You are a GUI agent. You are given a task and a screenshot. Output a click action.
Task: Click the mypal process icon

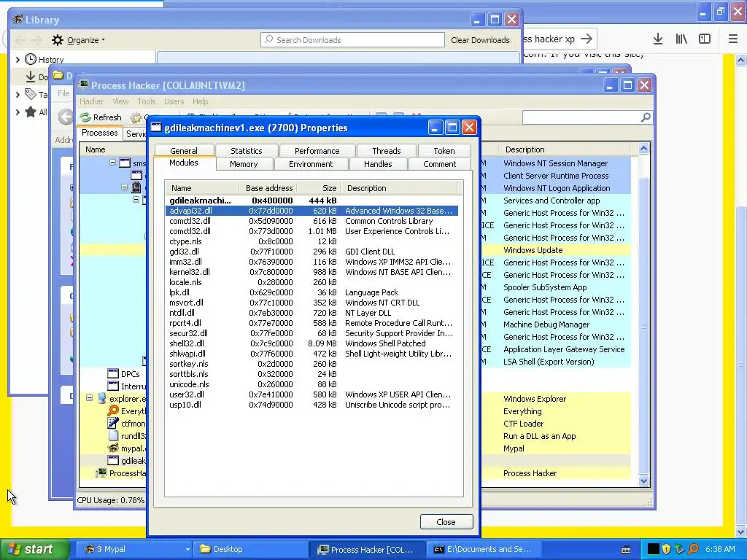(113, 448)
